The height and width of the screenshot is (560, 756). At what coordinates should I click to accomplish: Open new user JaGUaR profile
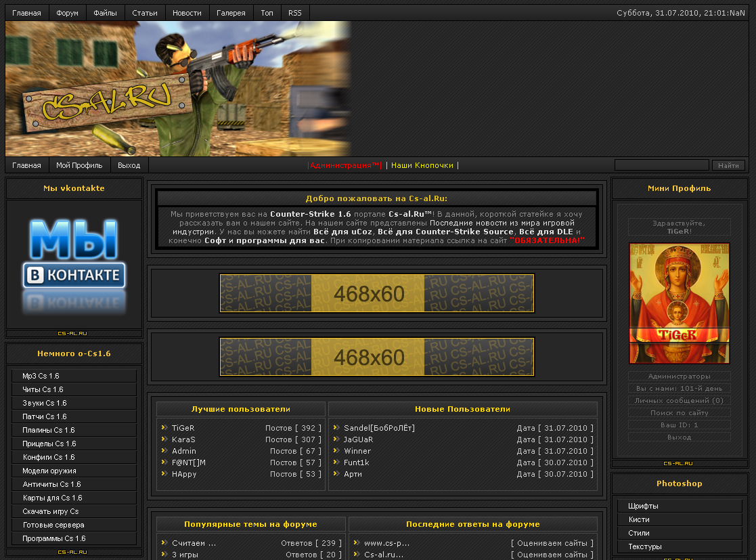pyautogui.click(x=358, y=439)
